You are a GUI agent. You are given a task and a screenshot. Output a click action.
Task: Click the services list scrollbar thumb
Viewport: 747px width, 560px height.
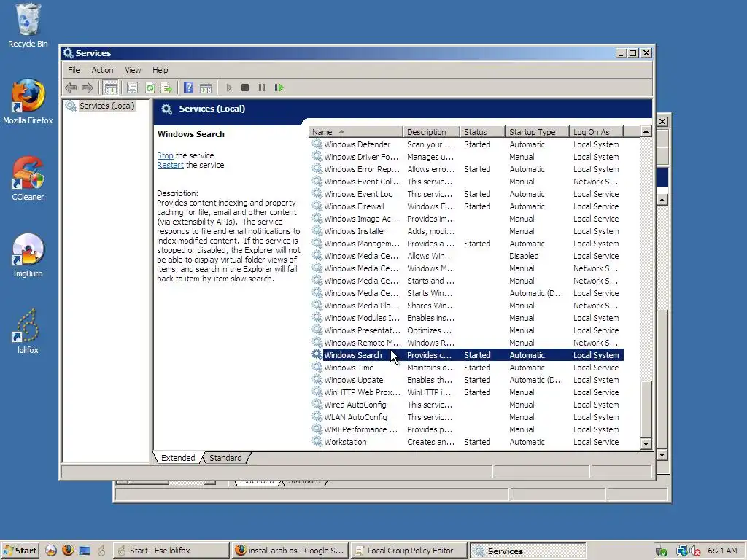pyautogui.click(x=646, y=408)
